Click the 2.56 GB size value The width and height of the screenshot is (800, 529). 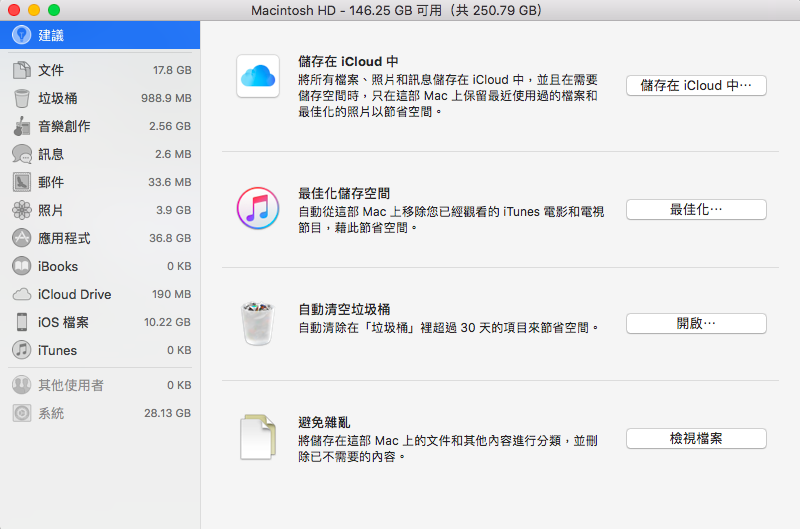coord(170,126)
